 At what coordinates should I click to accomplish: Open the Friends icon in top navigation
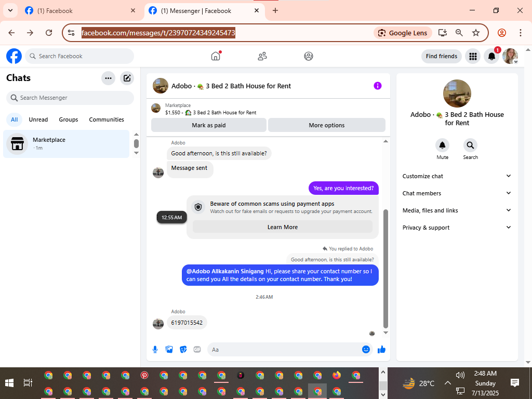coord(262,56)
